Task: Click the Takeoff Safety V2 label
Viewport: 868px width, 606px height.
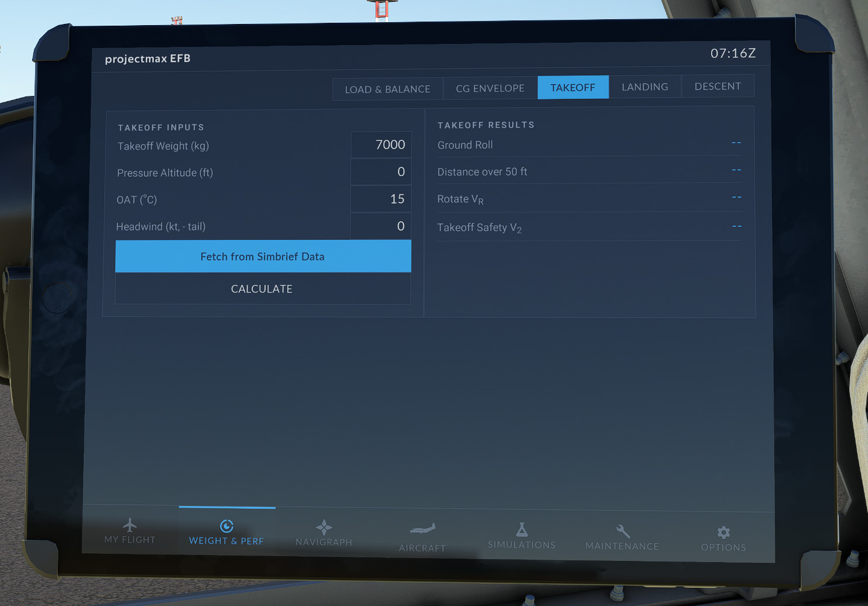Action: pyautogui.click(x=479, y=228)
